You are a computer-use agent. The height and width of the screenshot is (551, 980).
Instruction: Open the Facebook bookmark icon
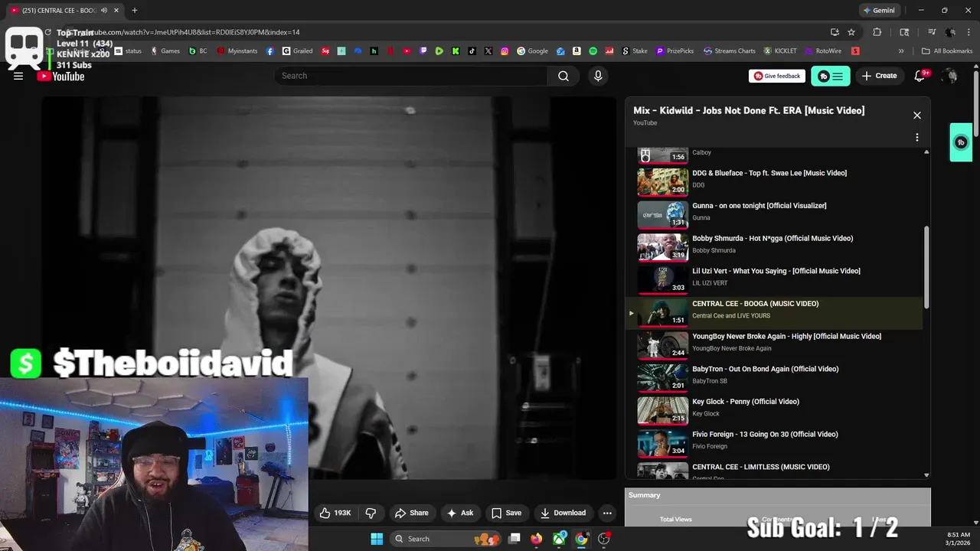click(x=270, y=51)
